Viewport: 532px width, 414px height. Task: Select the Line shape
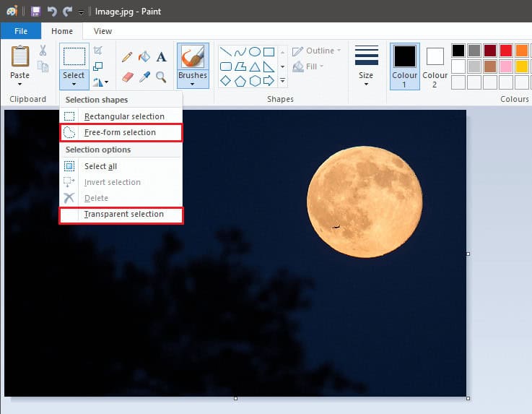tap(226, 51)
